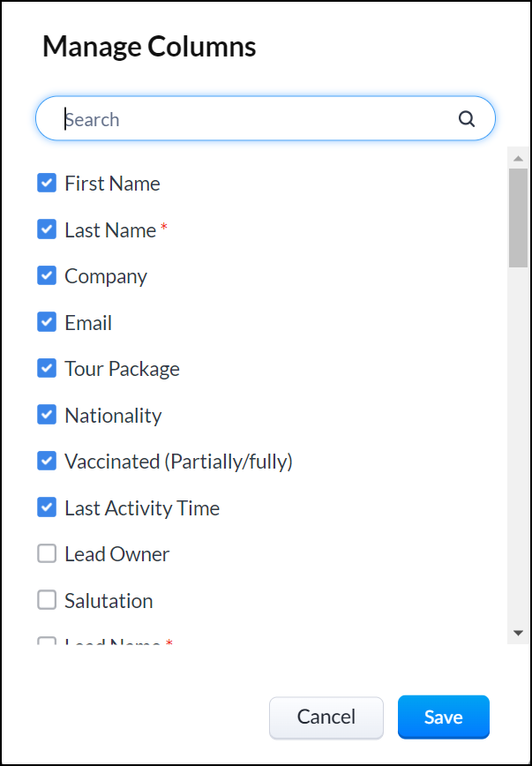Click below the thumb on the scrollbar track
The height and width of the screenshot is (766, 532).
pyautogui.click(x=518, y=441)
